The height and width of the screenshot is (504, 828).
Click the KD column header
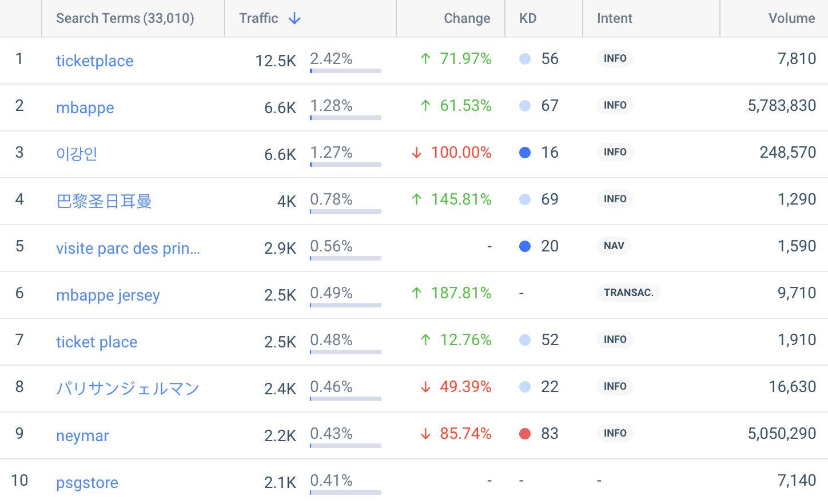point(528,18)
